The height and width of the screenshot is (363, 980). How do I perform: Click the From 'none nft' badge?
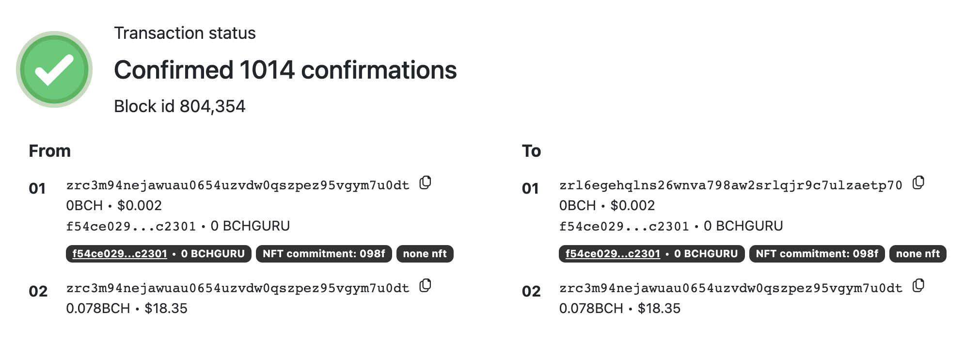coord(425,254)
